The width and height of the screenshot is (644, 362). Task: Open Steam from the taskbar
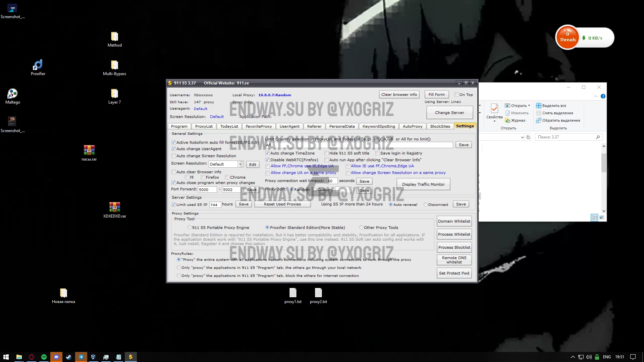(69, 357)
